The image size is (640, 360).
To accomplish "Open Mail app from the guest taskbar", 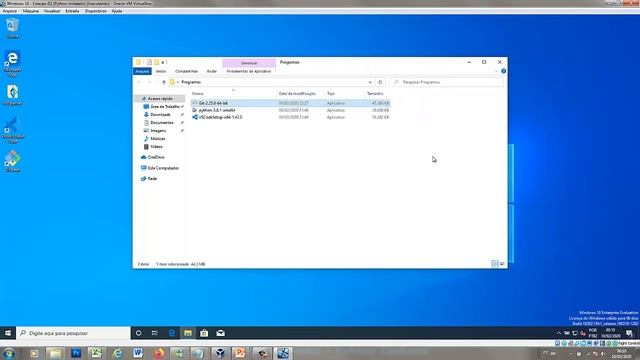I will tap(220, 333).
